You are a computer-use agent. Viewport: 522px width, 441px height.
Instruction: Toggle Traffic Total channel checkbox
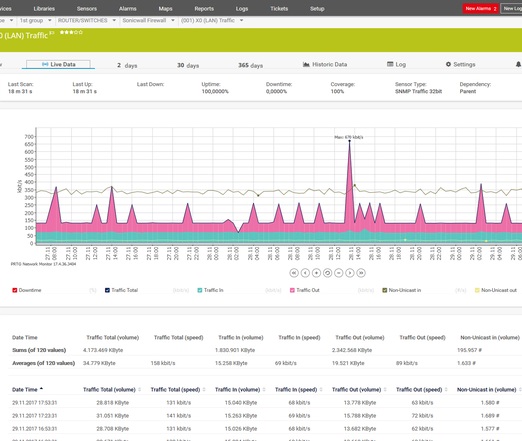107,290
